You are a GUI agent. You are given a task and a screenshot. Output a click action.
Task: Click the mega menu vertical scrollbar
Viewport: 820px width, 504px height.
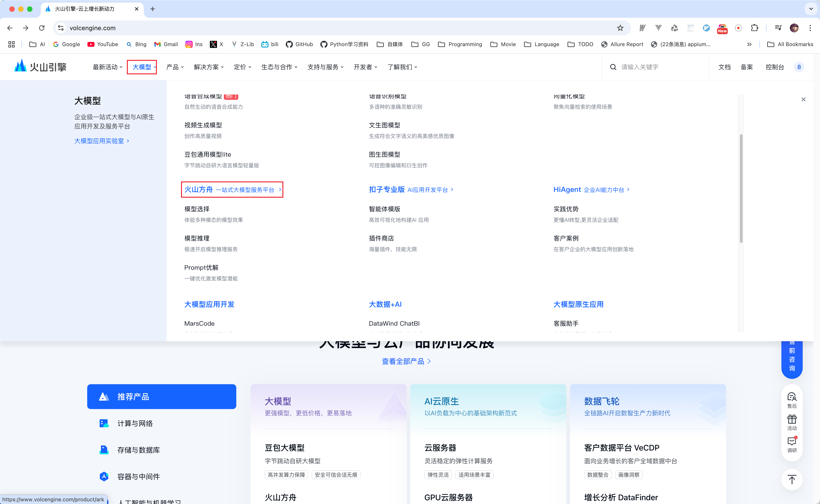tap(741, 189)
